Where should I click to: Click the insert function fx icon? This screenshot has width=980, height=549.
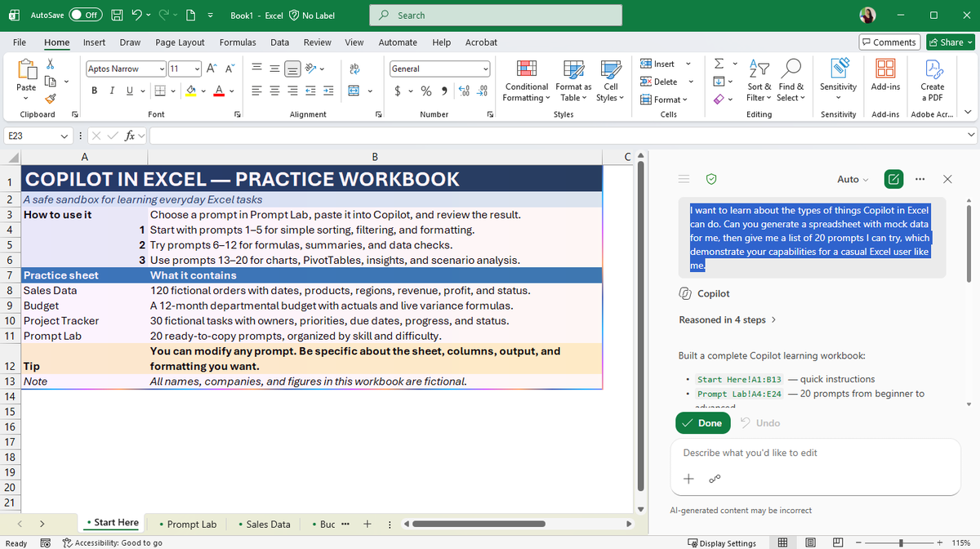(130, 135)
